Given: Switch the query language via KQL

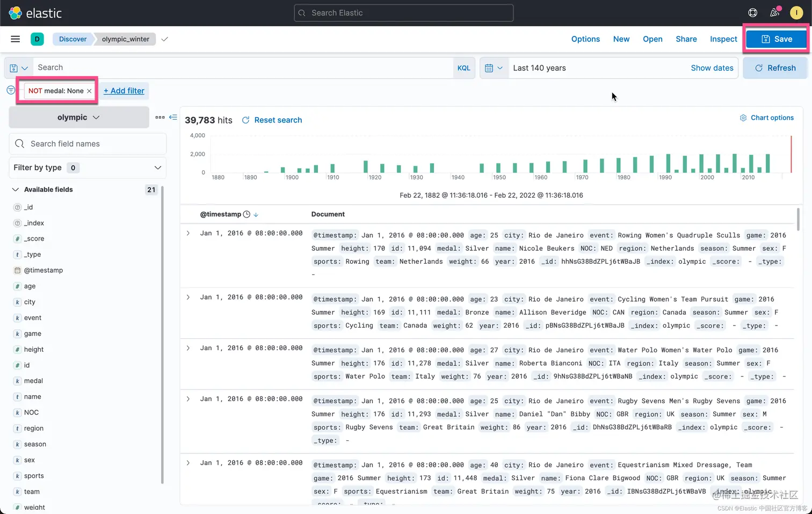Looking at the screenshot, I should (x=463, y=68).
